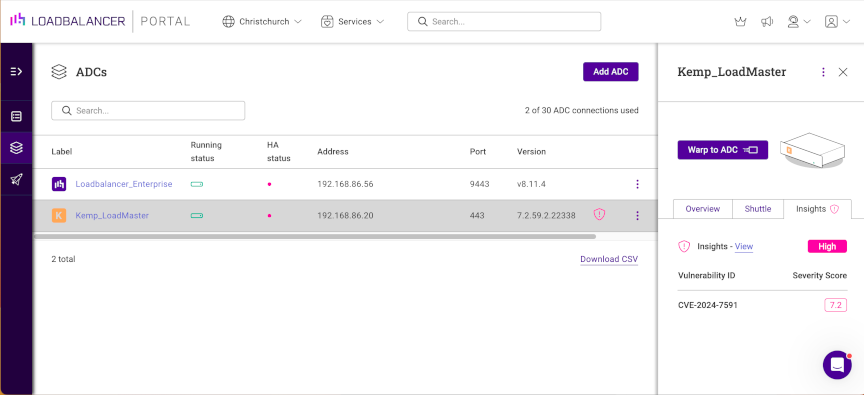Open Kemp_LoadMaster panel options menu
This screenshot has height=395, width=864.
point(823,72)
